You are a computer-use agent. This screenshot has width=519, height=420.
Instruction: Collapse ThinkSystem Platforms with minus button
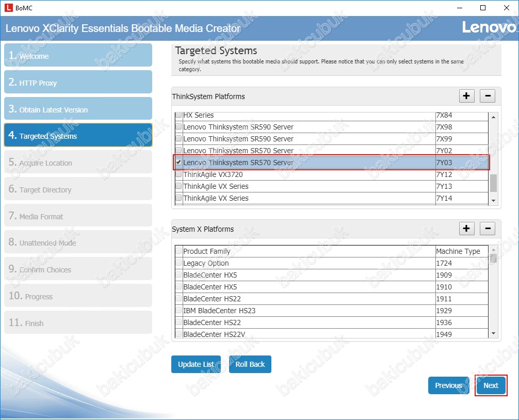pyautogui.click(x=488, y=96)
